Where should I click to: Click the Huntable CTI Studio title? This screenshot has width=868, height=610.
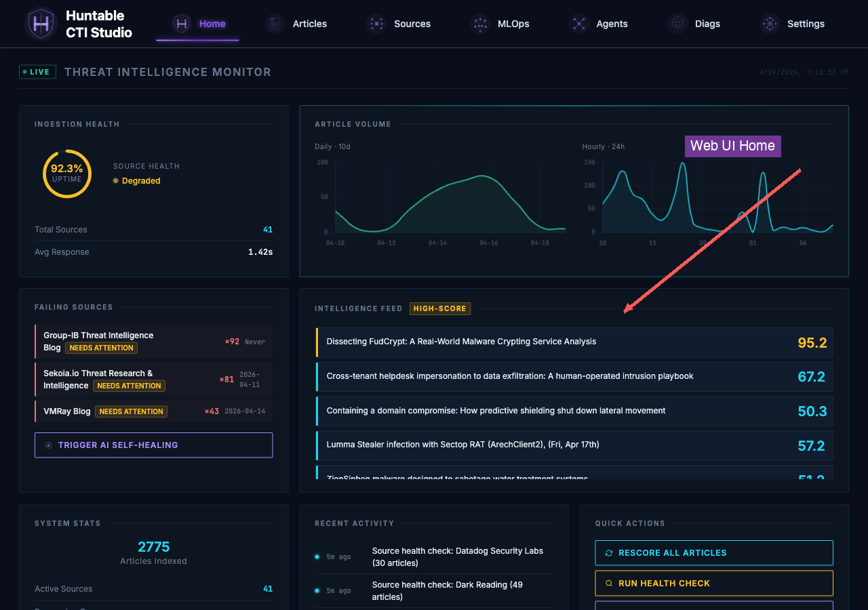coord(99,24)
